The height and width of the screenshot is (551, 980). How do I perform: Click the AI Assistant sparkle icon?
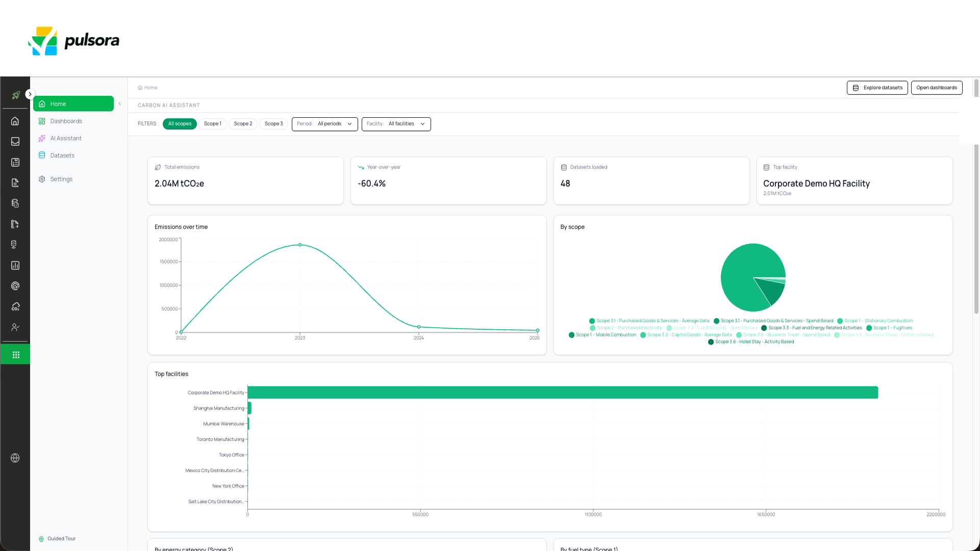click(42, 138)
